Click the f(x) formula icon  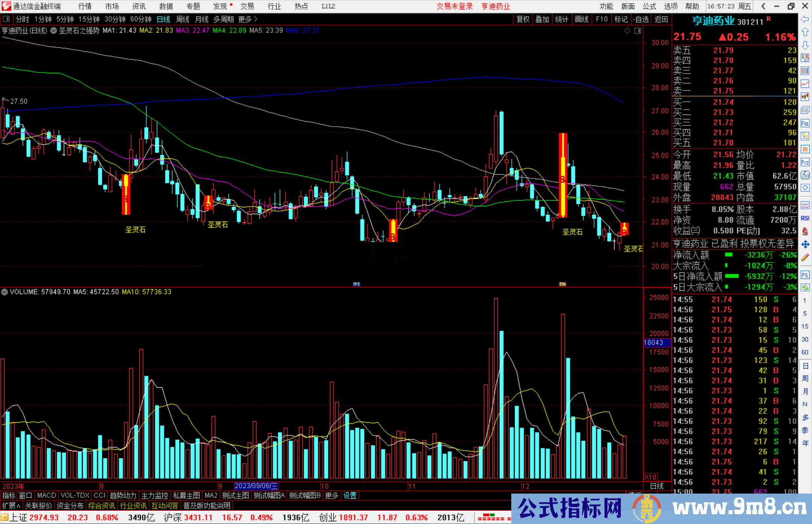(x=805, y=175)
